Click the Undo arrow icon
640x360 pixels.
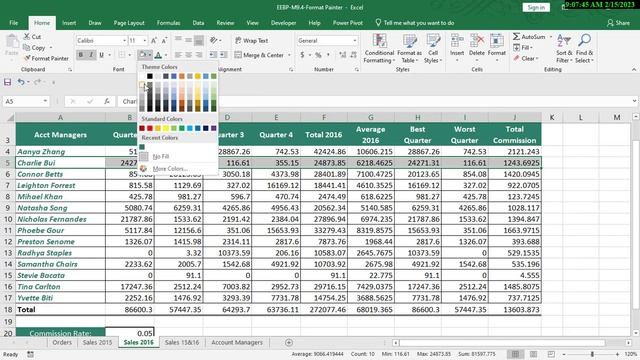(20, 82)
